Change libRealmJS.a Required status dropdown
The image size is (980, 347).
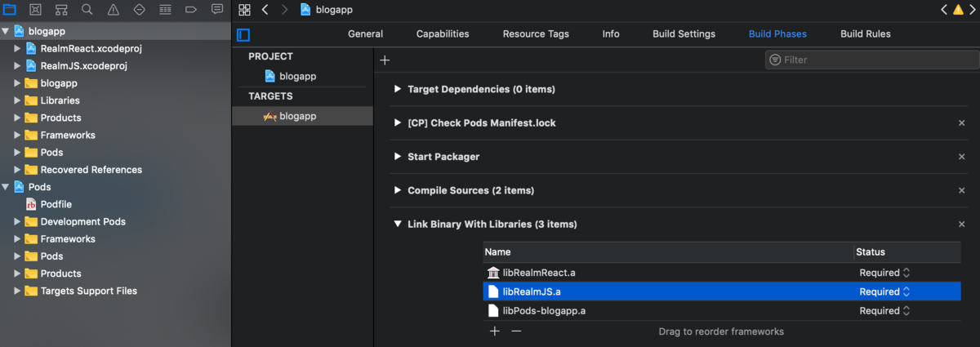pyautogui.click(x=884, y=291)
